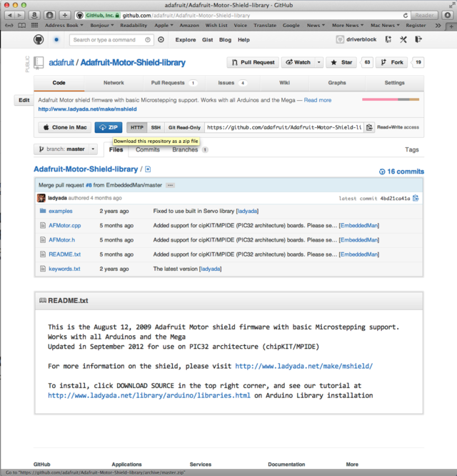Click the 16 commits history link
The height and width of the screenshot is (476, 457).
[x=401, y=172]
